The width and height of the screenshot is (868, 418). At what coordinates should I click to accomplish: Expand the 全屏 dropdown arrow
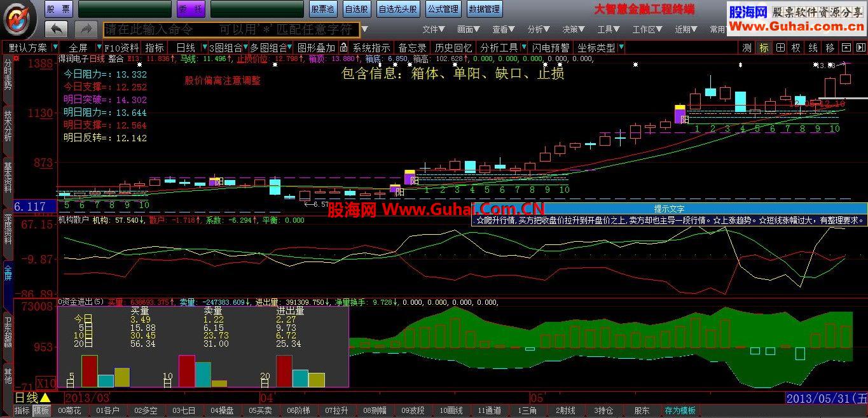click(x=98, y=48)
